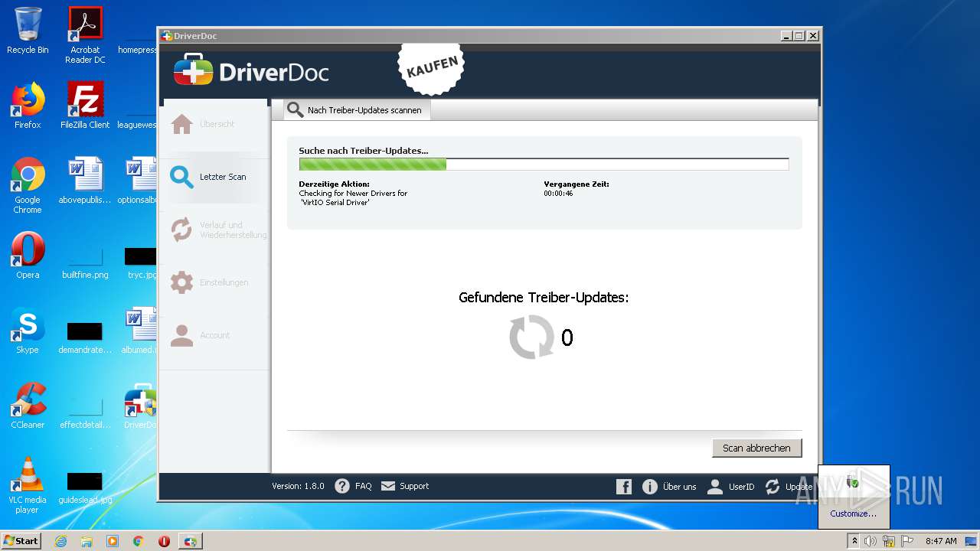Click the taskbar clock 8:47 AM
The image size is (980, 551).
pyautogui.click(x=941, y=541)
